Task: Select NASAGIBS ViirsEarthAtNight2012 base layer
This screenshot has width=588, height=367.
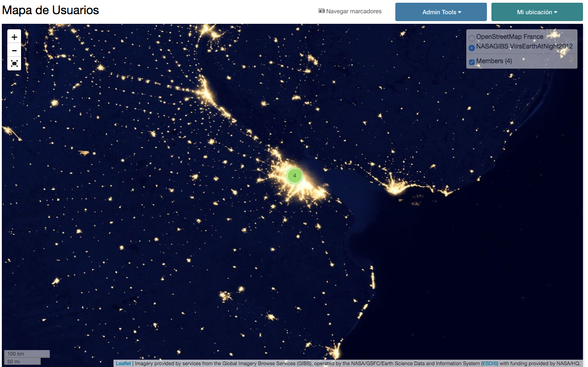Action: click(x=472, y=48)
